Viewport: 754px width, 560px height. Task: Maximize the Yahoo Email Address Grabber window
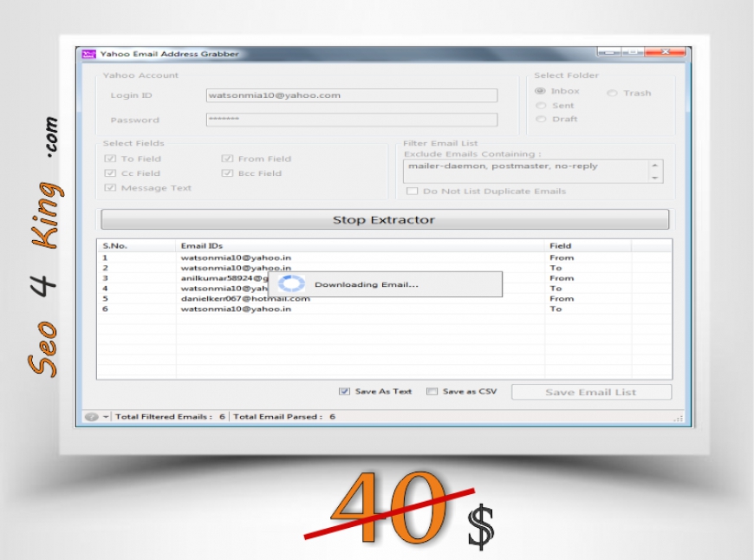(x=633, y=51)
